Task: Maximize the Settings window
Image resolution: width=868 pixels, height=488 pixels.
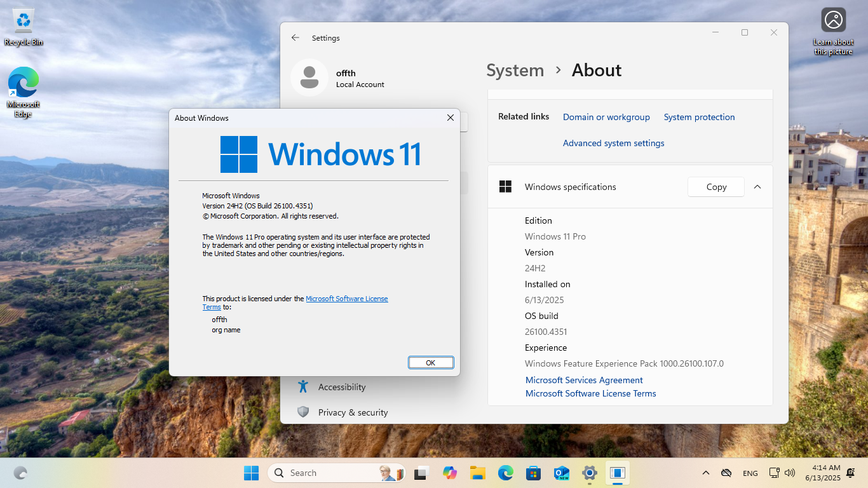Action: point(745,32)
